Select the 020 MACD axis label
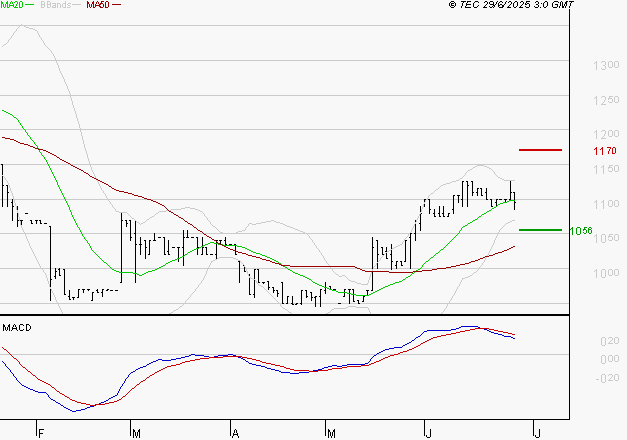The height and width of the screenshot is (440, 627). (x=610, y=341)
